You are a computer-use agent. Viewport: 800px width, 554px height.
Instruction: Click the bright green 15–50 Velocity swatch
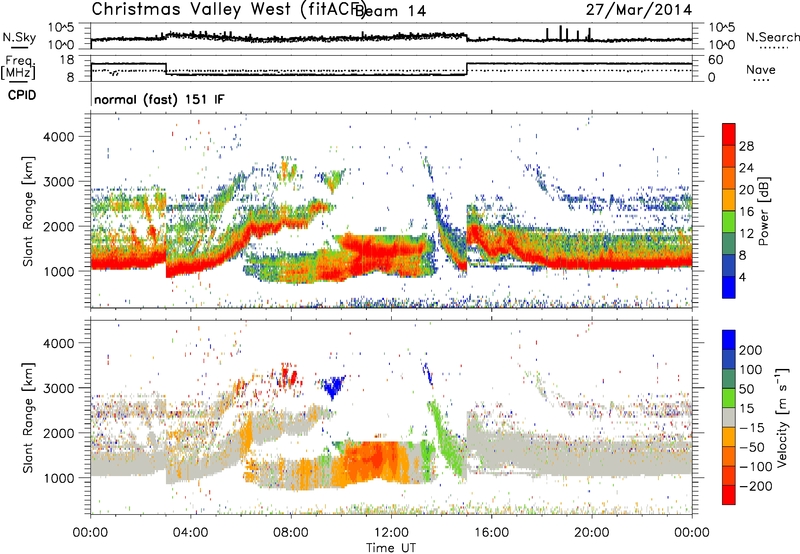pyautogui.click(x=729, y=398)
